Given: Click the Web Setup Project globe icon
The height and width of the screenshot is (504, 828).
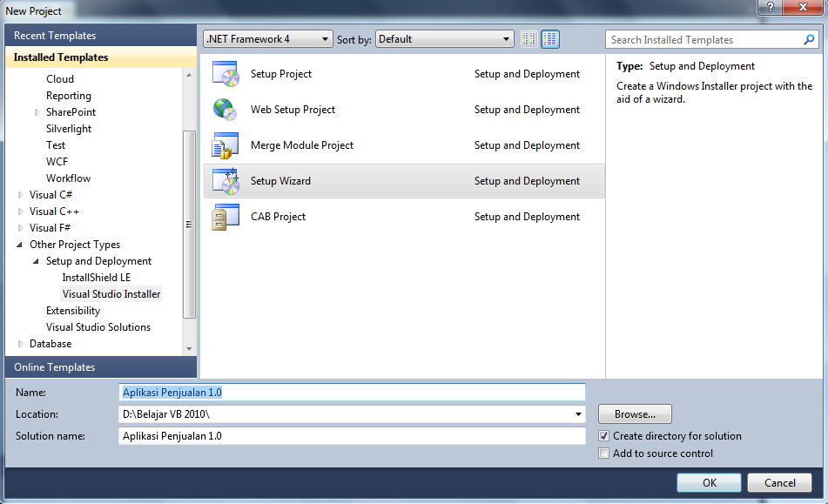Looking at the screenshot, I should point(226,110).
